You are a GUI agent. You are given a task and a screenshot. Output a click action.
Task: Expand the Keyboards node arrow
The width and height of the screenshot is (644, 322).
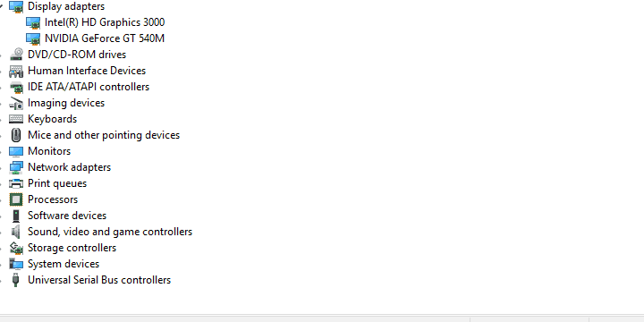pos(2,119)
